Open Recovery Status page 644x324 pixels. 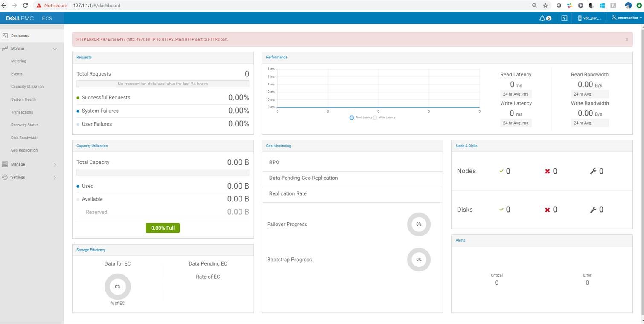pos(25,125)
